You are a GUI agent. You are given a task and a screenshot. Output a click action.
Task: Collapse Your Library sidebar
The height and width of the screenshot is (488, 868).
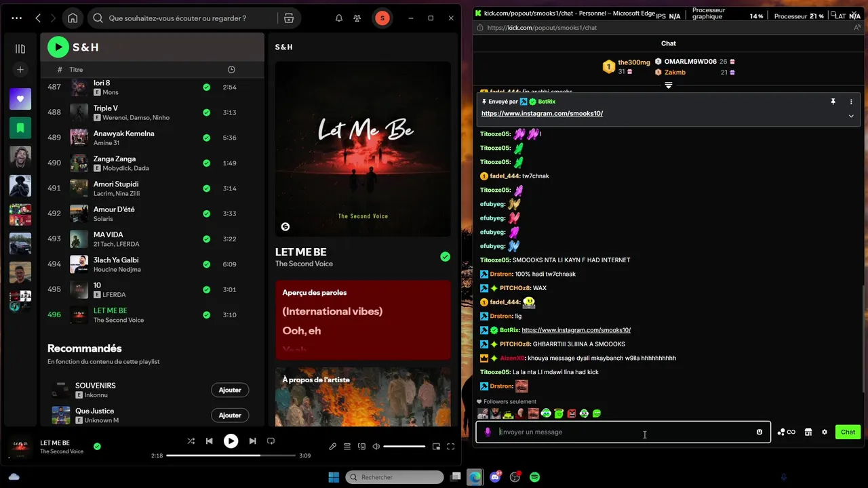[x=20, y=49]
